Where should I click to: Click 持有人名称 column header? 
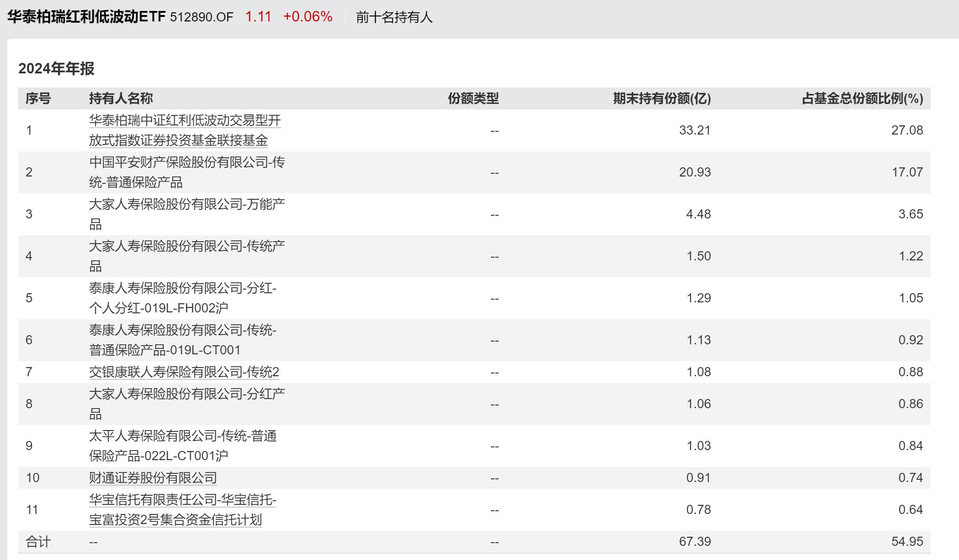[121, 99]
